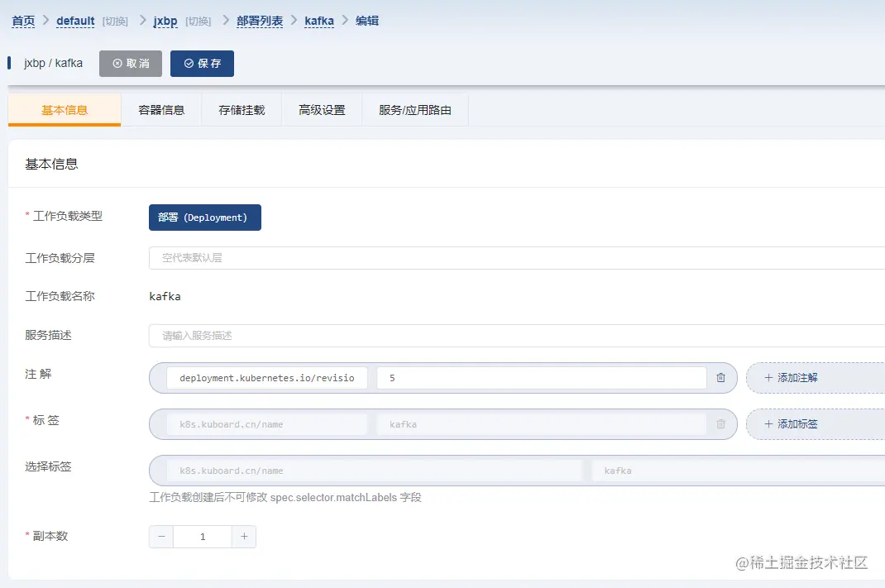The width and height of the screenshot is (885, 588).
Task: Click the 部署 (Deployment) workload type button
Action: coord(205,218)
